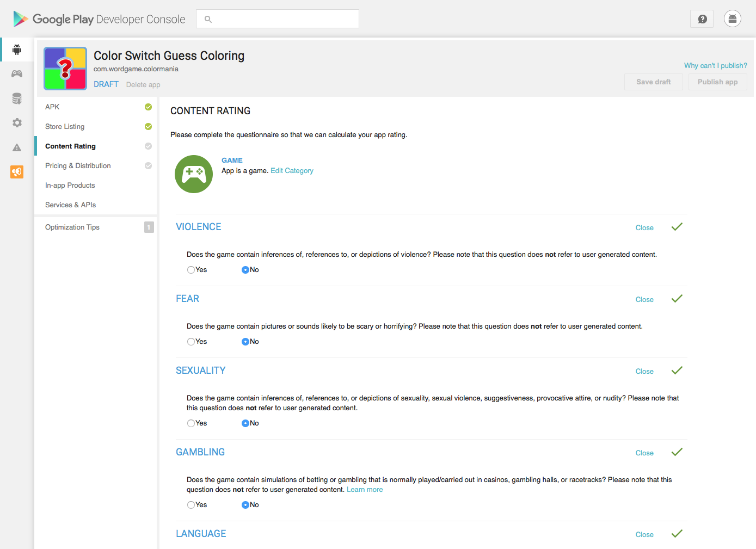
Task: Focus the top search input field
Action: click(x=278, y=19)
